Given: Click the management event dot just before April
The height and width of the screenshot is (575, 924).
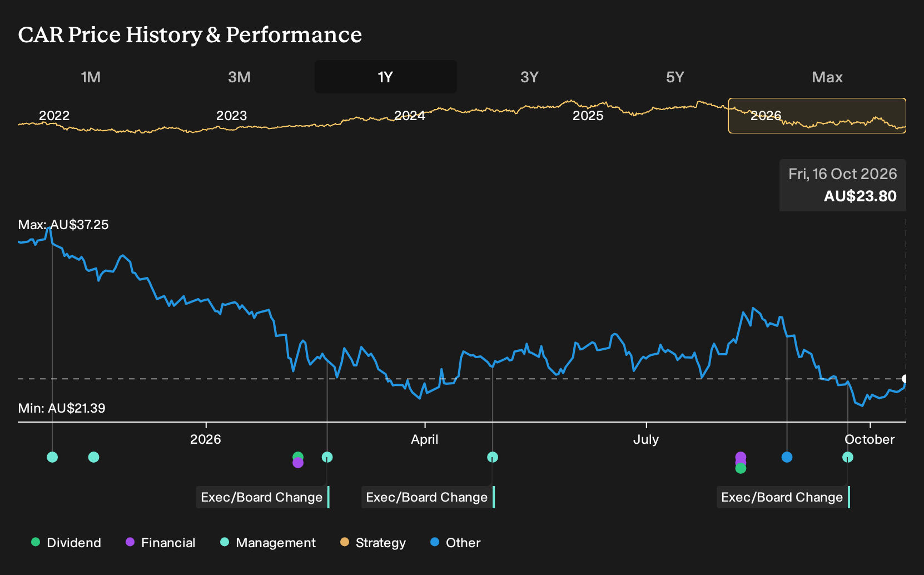Looking at the screenshot, I should [x=327, y=457].
